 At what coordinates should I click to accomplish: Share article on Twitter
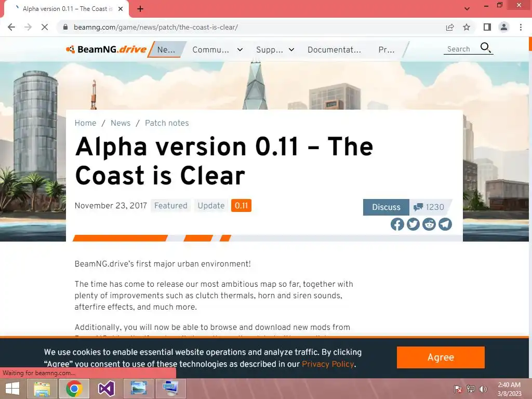click(x=413, y=224)
